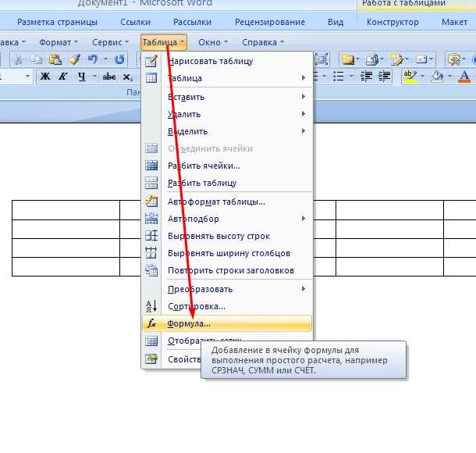Click the Copy icon in toolbar

[x=37, y=59]
